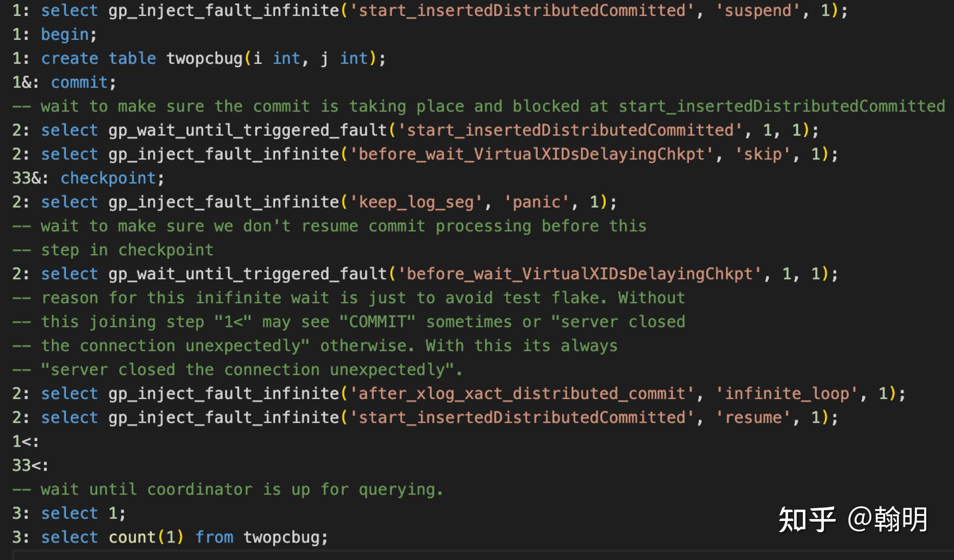This screenshot has height=560, width=954.
Task: Click the '33<:' join step line
Action: click(30, 466)
